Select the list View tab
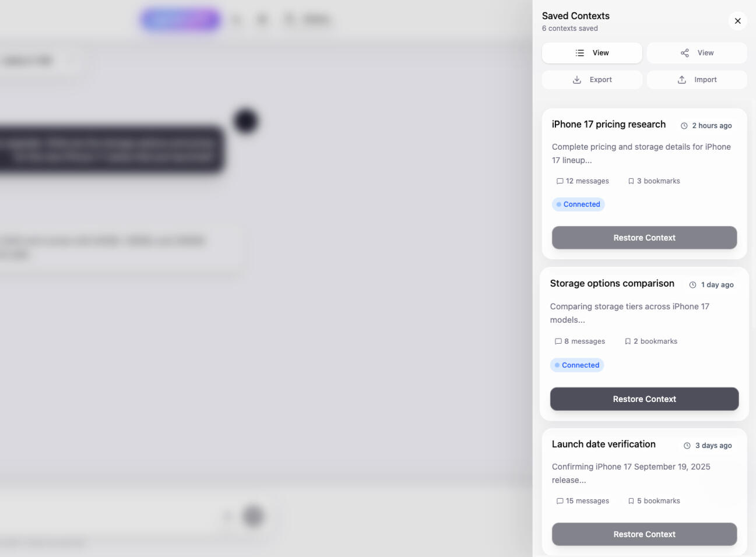 pos(592,53)
